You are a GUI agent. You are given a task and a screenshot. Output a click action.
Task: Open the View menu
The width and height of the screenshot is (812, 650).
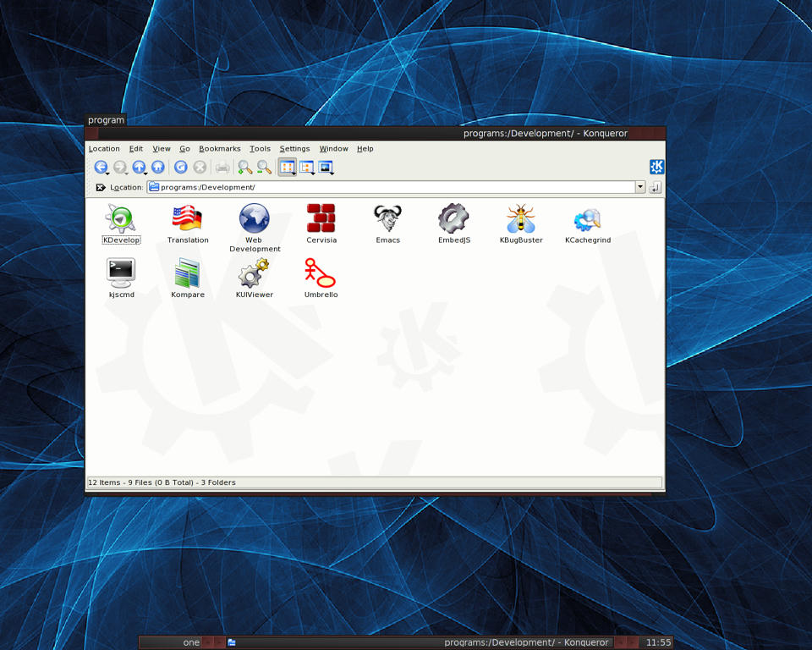162,149
